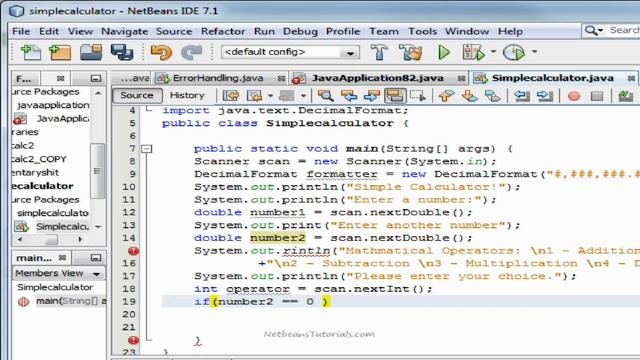Open dropdown beside the greyed-out editor icon
This screenshot has width=640, height=360.
point(303,96)
